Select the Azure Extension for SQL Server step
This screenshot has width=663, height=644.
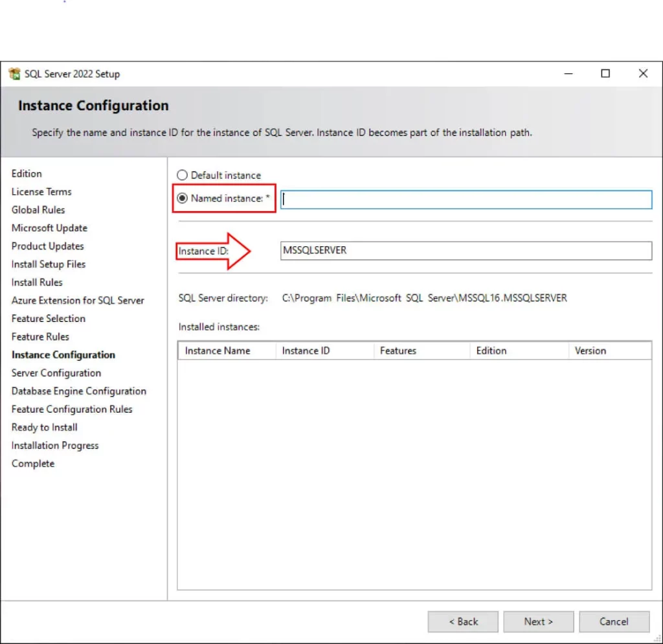78,300
